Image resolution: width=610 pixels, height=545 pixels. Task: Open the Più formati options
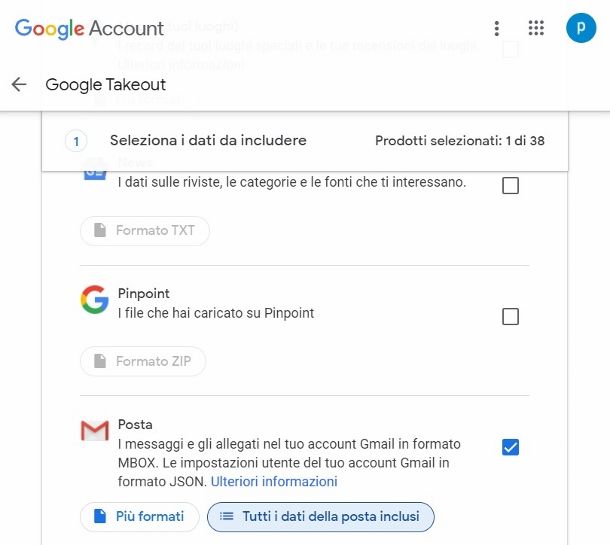[138, 517]
